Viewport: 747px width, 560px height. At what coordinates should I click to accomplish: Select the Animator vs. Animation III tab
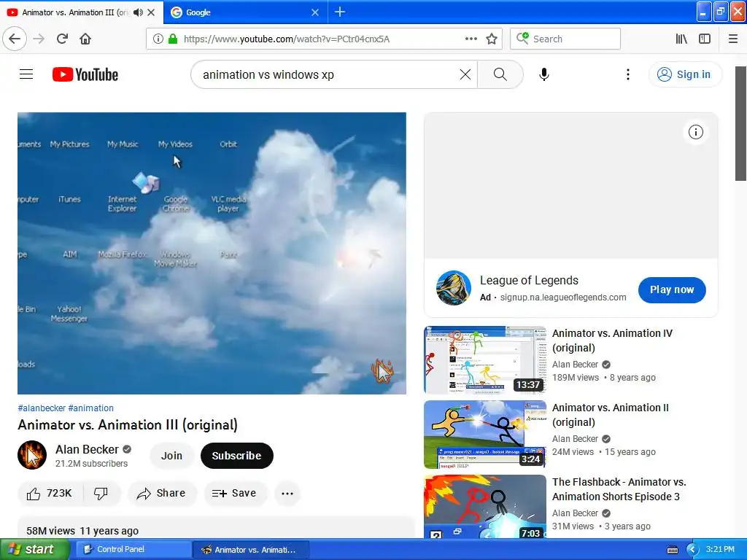[x=75, y=12]
